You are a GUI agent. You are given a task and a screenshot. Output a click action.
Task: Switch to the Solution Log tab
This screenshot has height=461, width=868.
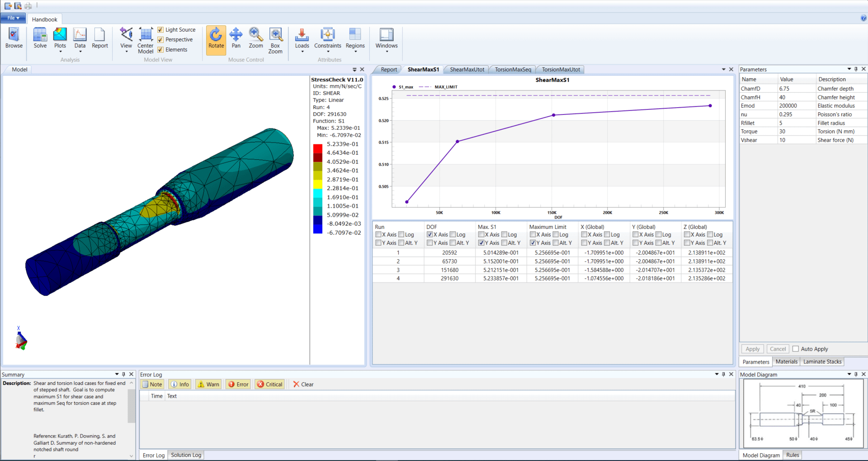click(x=186, y=455)
